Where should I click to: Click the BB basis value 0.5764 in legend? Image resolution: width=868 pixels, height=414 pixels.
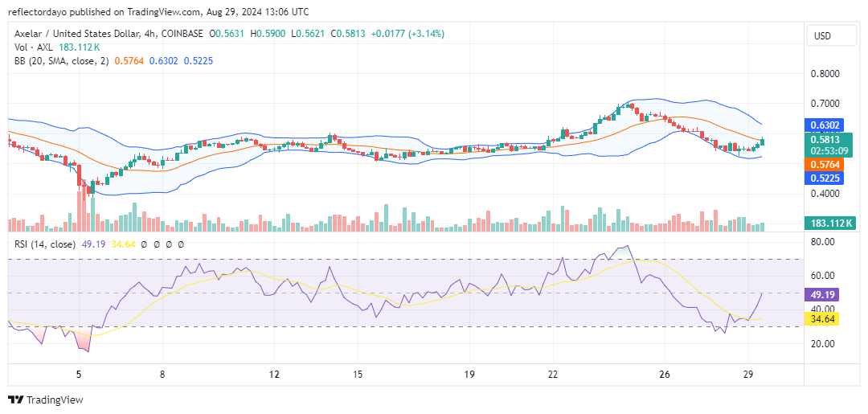point(129,61)
